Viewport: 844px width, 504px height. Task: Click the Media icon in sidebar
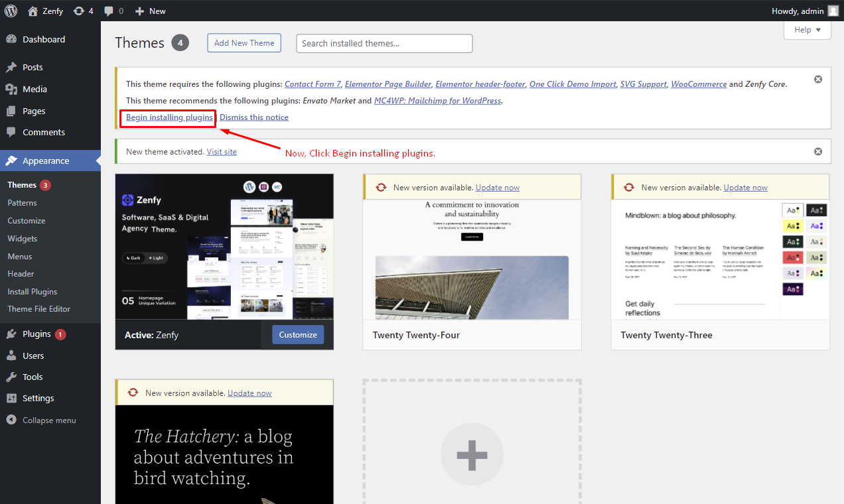(x=11, y=89)
